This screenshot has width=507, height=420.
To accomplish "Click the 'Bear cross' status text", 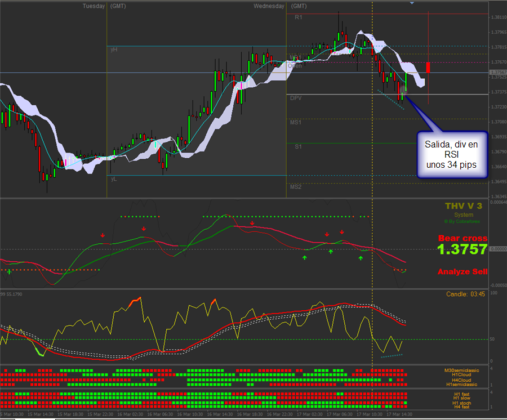I will (462, 238).
